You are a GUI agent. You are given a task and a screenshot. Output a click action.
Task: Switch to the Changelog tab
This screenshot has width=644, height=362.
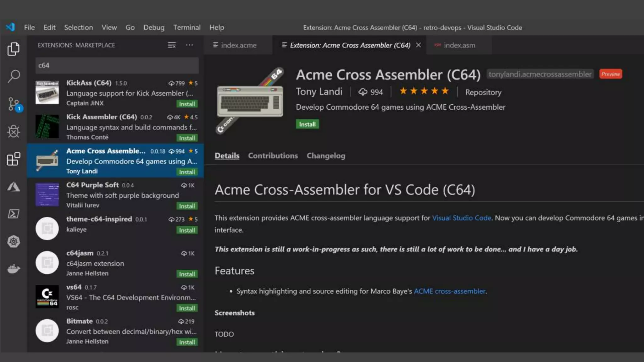[x=326, y=156]
